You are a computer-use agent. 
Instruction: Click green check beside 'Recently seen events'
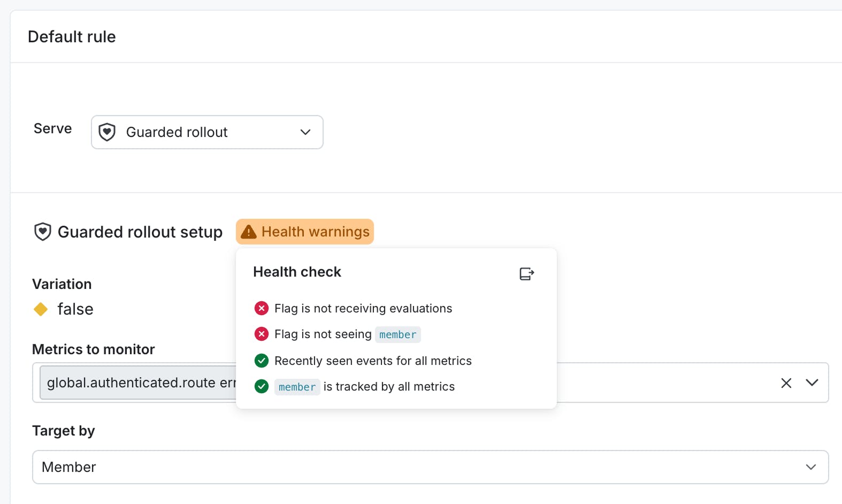pyautogui.click(x=262, y=361)
